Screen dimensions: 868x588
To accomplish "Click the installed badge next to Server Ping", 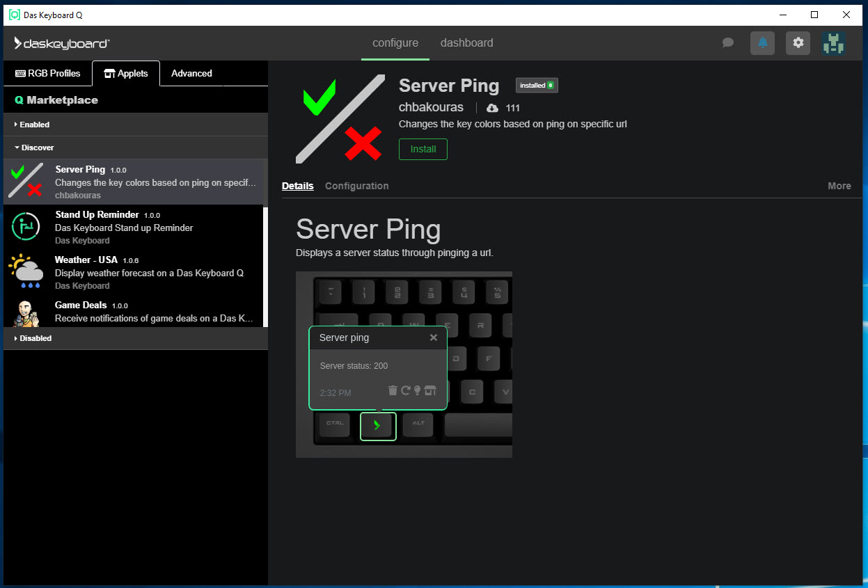I will coord(537,86).
